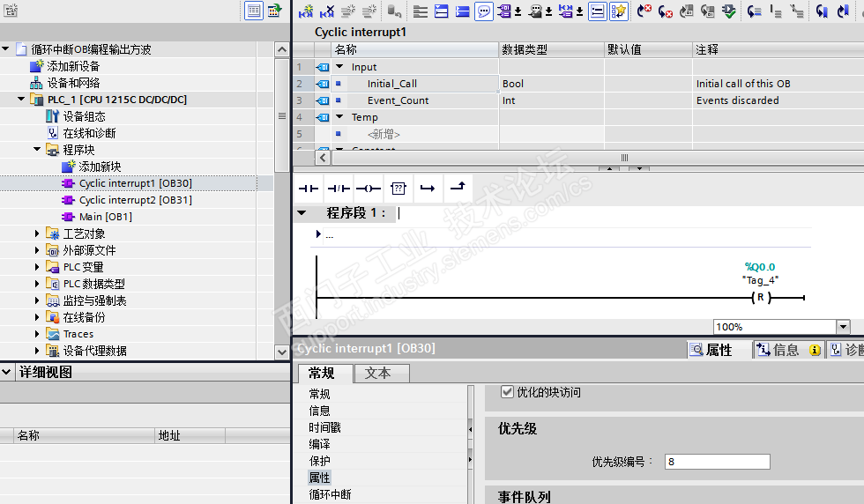The height and width of the screenshot is (504, 864).
Task: Click the navigate-to-next bookmark icon
Action: (822, 11)
